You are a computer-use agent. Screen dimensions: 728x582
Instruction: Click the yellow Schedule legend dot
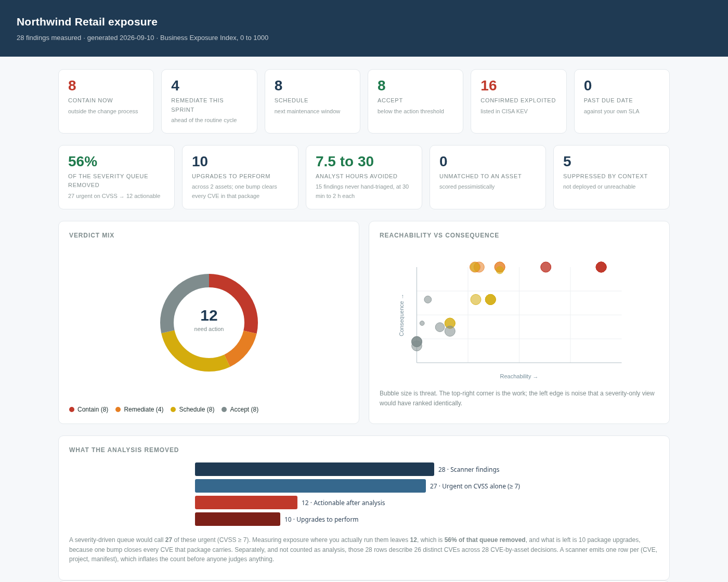173,409
